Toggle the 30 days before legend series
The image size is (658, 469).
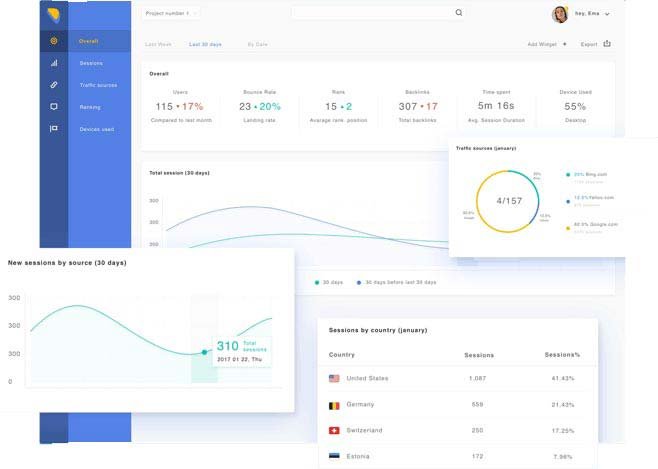coord(359,282)
